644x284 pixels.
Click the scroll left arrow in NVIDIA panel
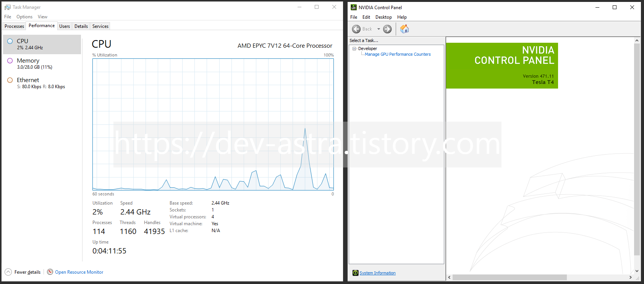450,278
